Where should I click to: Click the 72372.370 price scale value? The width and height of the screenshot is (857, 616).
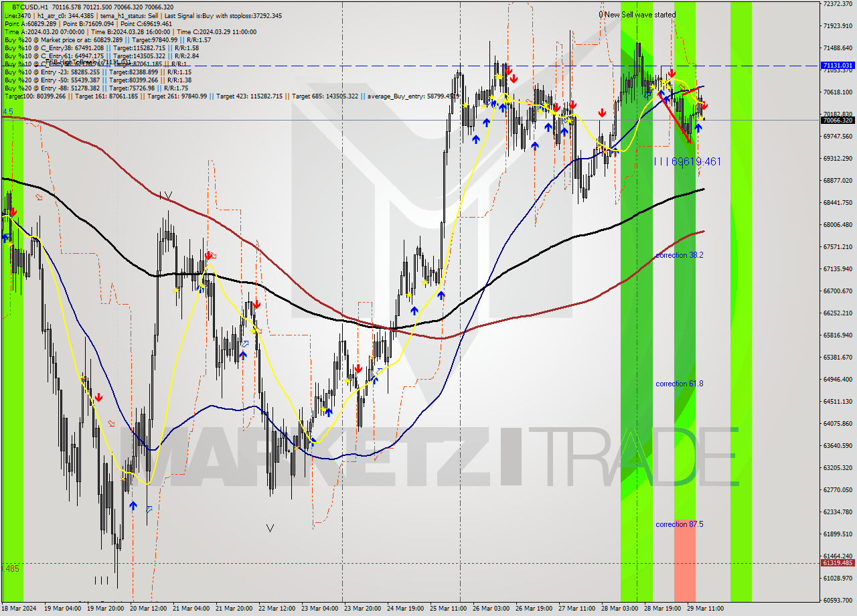click(837, 4)
